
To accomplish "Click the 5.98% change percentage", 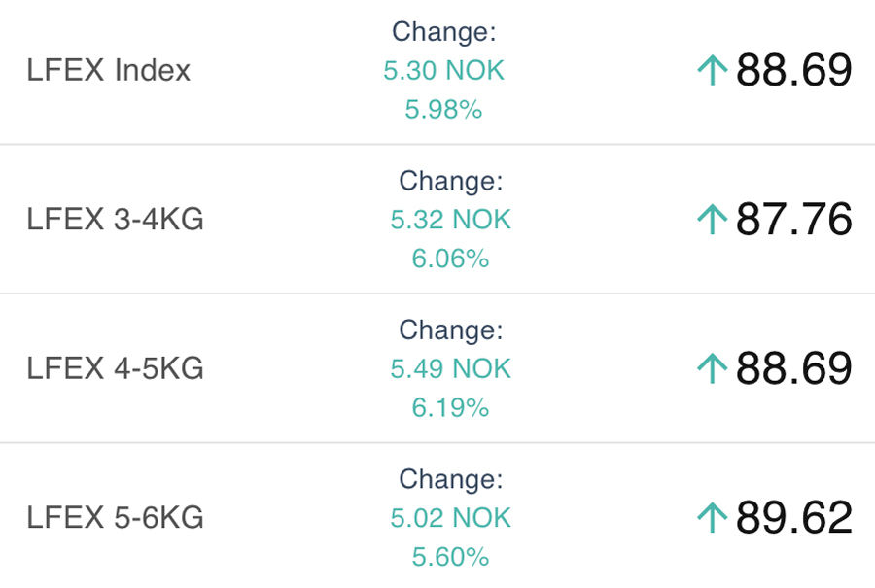I will click(444, 110).
